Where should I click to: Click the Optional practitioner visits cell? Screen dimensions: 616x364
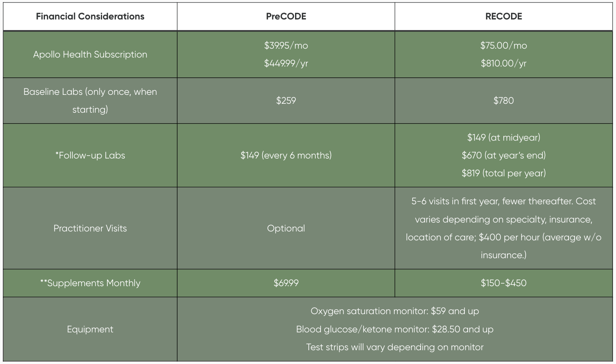tap(286, 228)
